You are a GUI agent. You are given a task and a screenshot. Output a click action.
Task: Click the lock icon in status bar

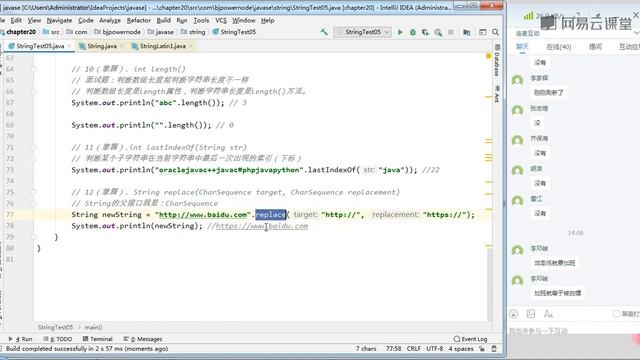pos(482,349)
